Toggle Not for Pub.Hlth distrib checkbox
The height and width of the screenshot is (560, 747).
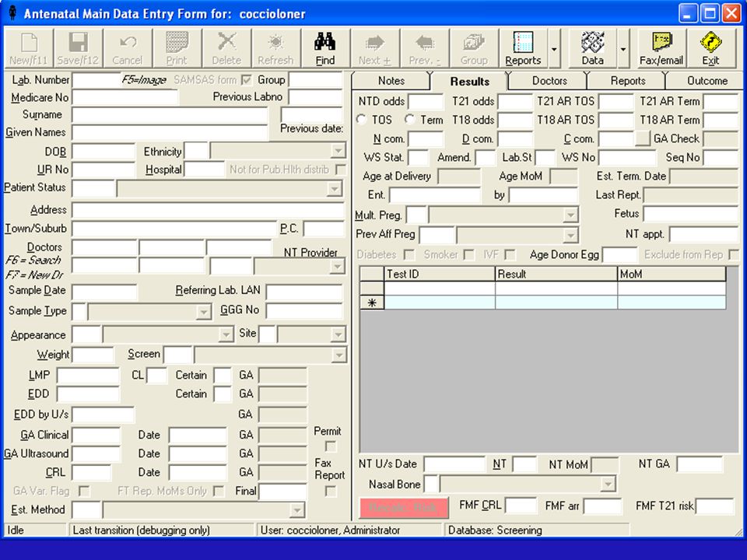click(340, 170)
